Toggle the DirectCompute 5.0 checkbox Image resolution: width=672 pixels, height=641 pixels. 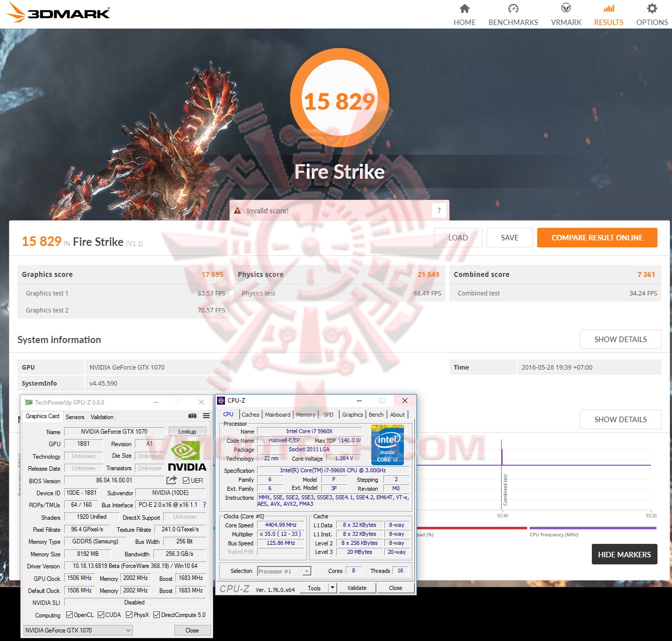point(157,615)
